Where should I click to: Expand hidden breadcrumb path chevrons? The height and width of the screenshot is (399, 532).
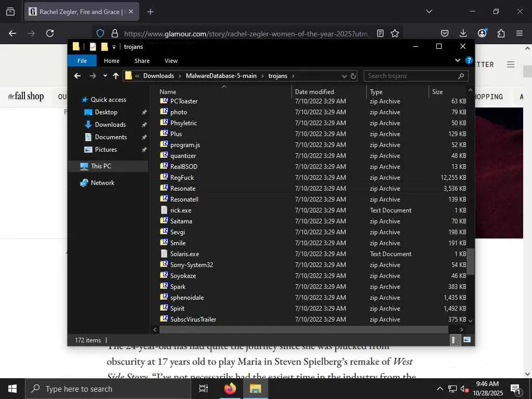click(137, 76)
